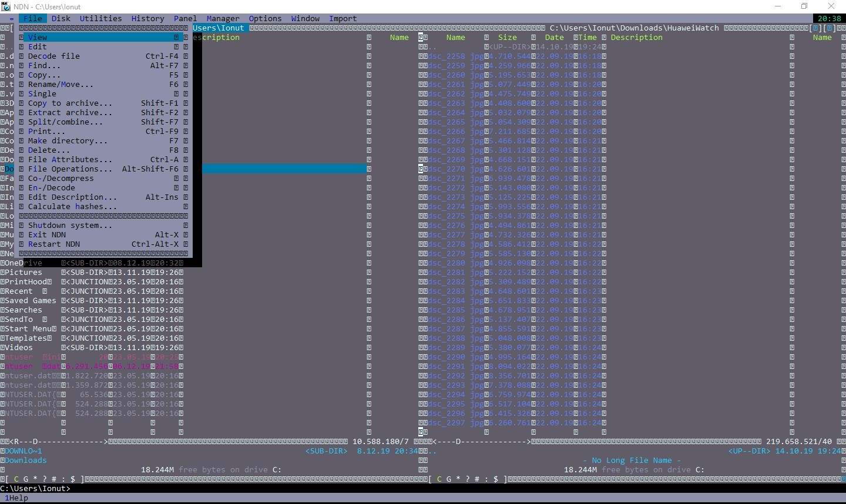Viewport: 846px width, 504px height.
Task: Select Copy... menu entry
Action: coord(103,75)
